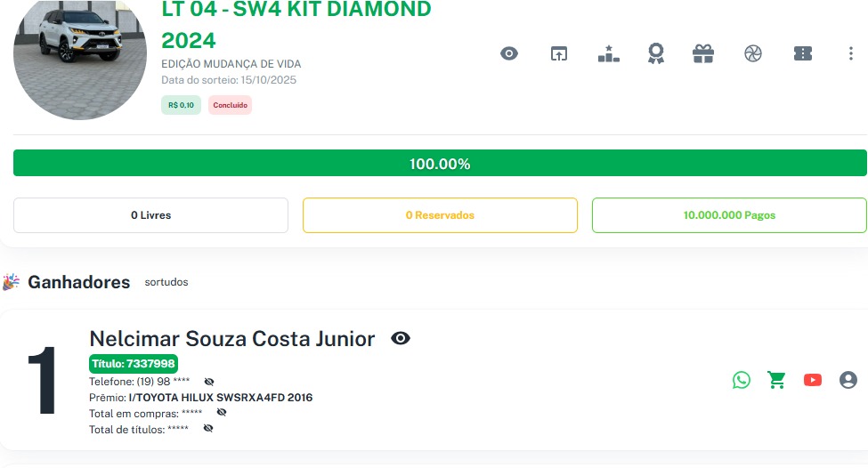Click the SW4 car thumbnail image
This screenshot has height=468, width=868.
[80, 60]
